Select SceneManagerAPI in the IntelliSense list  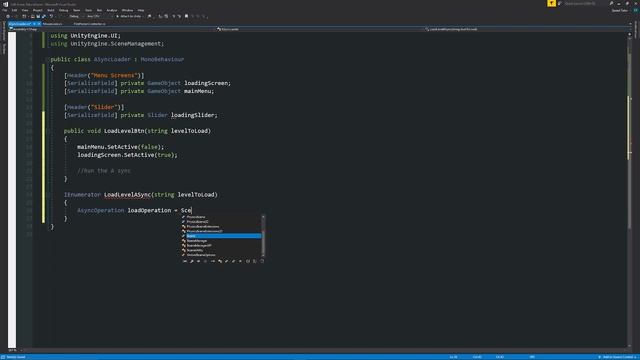pyautogui.click(x=221, y=246)
